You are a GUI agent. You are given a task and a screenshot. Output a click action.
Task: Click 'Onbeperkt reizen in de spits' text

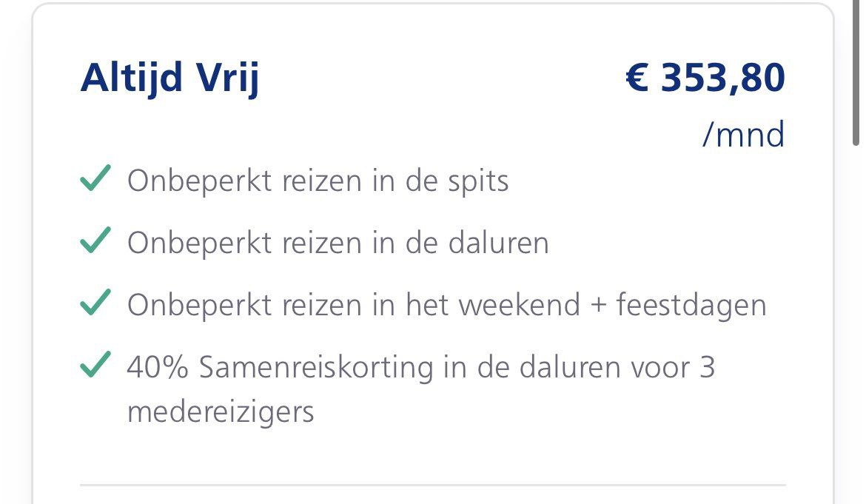coord(318,181)
